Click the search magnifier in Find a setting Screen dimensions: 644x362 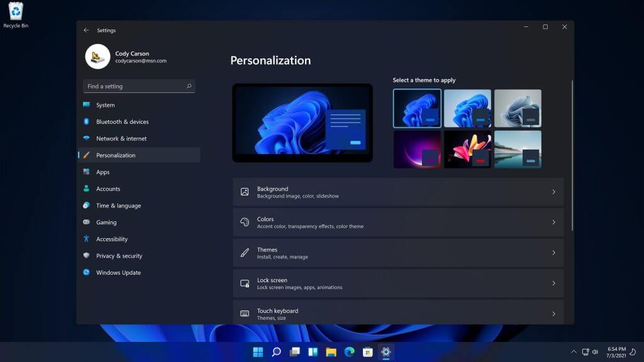(x=189, y=86)
